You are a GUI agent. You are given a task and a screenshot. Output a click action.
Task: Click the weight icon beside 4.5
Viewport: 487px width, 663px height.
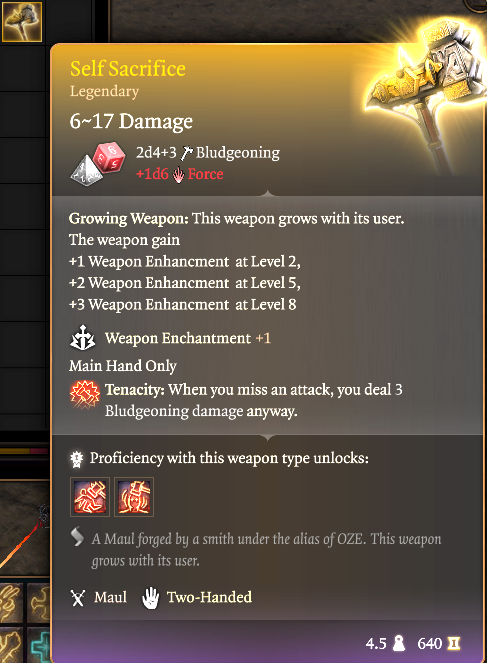click(x=399, y=643)
